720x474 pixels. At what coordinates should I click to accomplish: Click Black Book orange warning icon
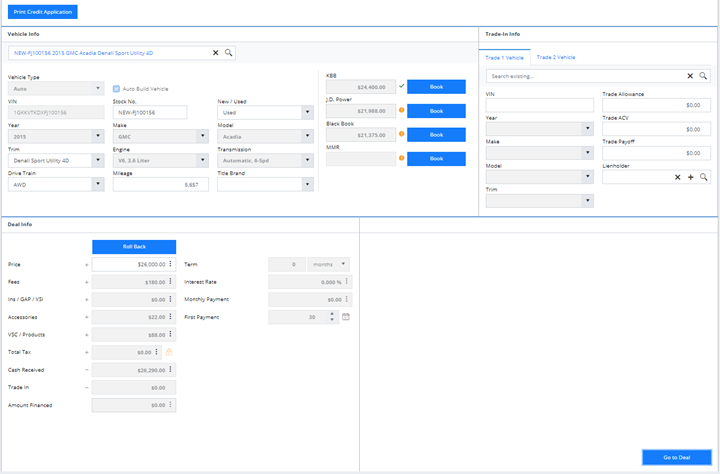401,134
